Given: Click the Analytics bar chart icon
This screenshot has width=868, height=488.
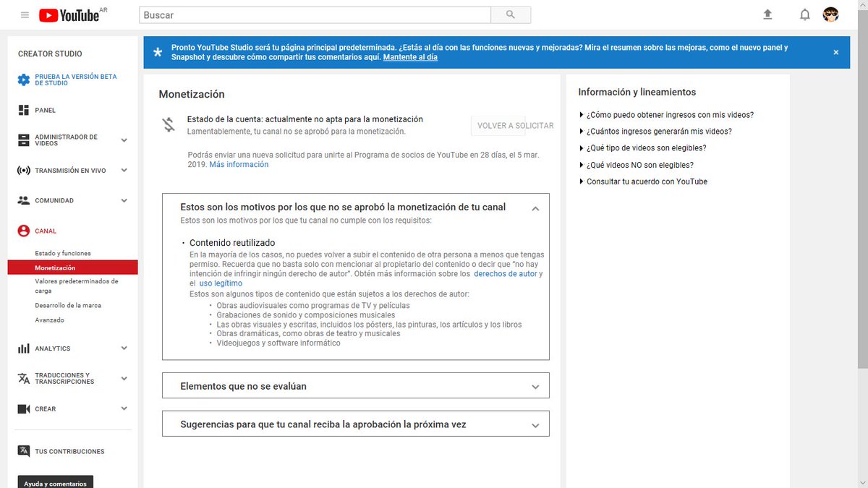Looking at the screenshot, I should click(24, 348).
